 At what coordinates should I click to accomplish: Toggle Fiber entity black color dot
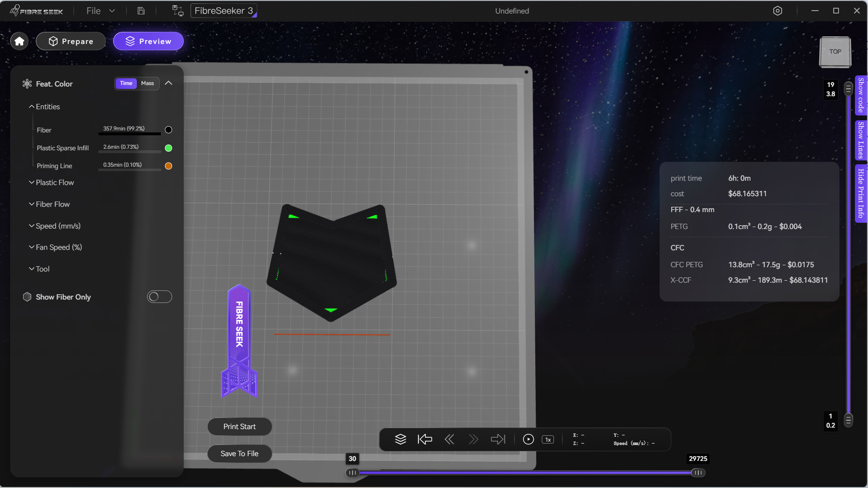(168, 129)
